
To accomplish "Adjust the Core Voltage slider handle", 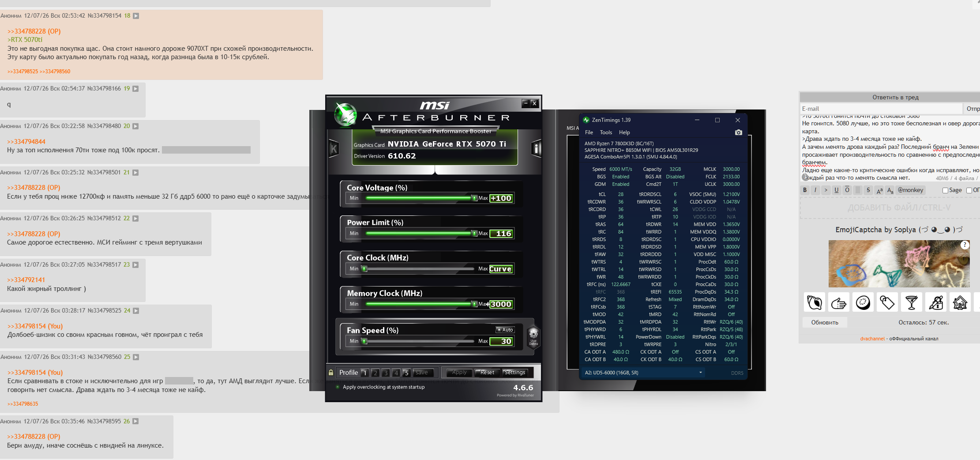I will point(474,198).
